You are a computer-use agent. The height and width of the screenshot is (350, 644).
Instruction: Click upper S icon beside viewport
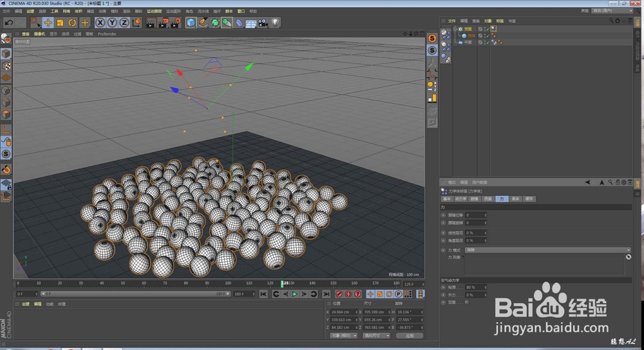coord(432,38)
